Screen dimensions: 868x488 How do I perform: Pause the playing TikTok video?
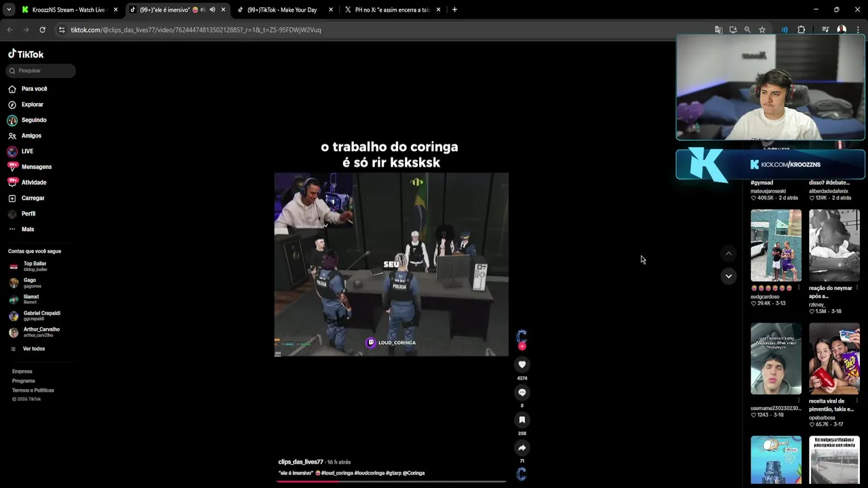[391, 264]
